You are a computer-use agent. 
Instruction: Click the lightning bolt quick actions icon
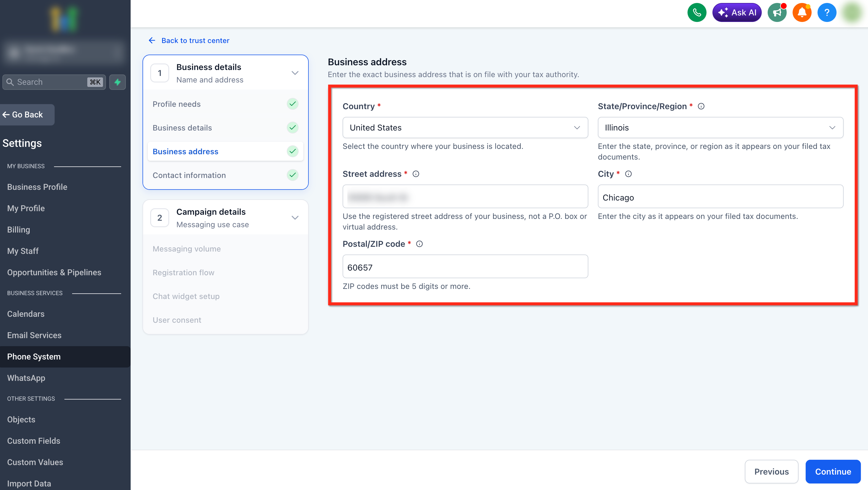coord(117,82)
